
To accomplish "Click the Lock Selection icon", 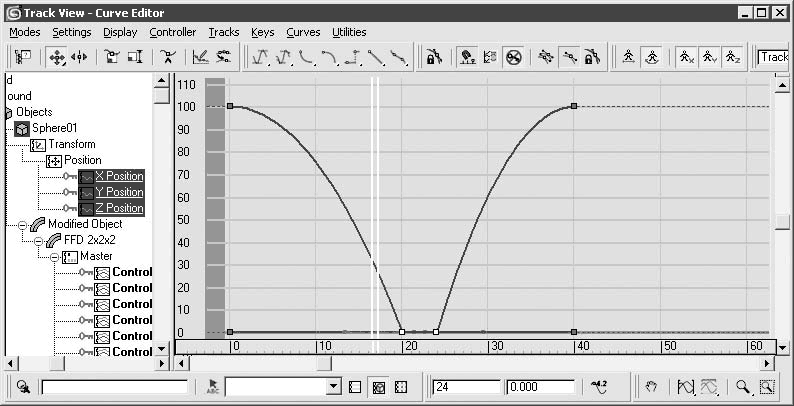I will [x=433, y=57].
